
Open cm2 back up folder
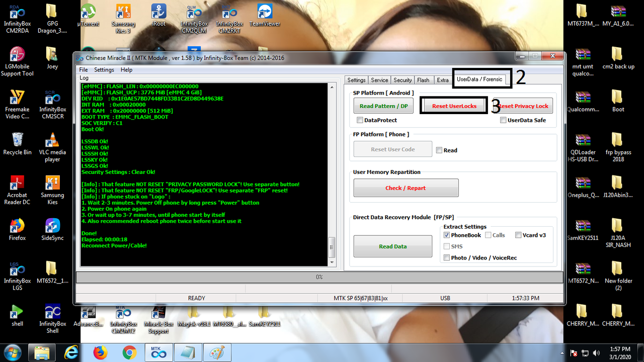pyautogui.click(x=618, y=58)
